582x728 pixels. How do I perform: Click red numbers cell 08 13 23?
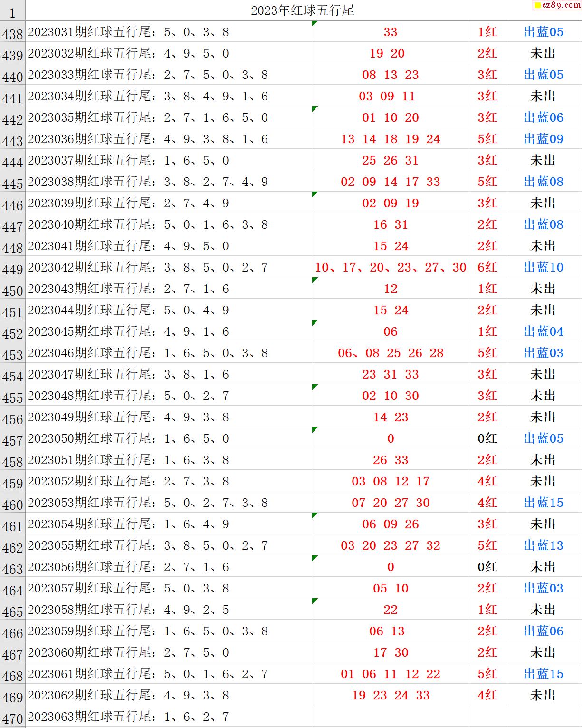point(391,75)
